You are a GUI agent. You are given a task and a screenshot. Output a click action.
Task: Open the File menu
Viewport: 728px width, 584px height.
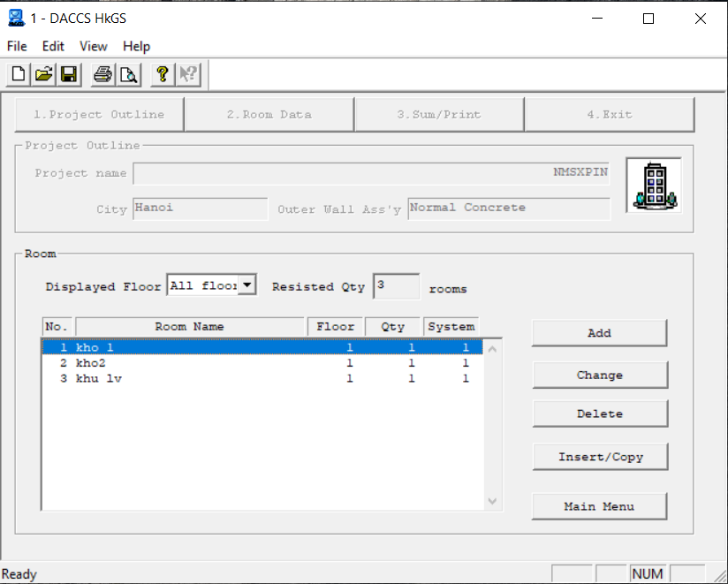click(17, 46)
